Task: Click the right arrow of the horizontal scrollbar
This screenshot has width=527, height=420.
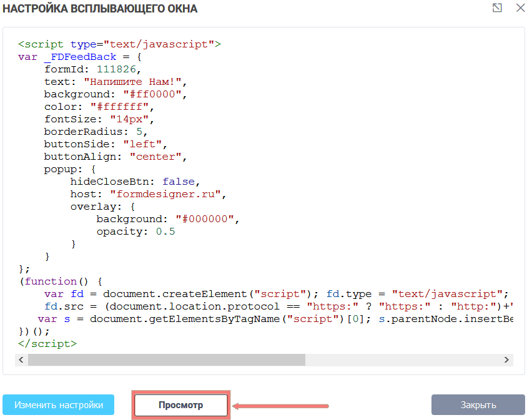Action: point(507,360)
